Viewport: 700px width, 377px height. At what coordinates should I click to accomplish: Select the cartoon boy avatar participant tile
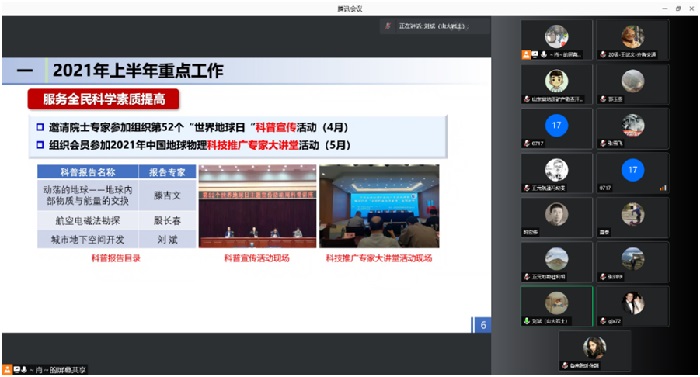pyautogui.click(x=556, y=84)
